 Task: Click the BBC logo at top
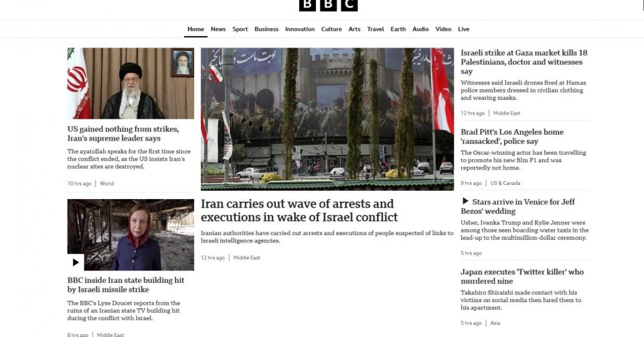click(x=328, y=5)
